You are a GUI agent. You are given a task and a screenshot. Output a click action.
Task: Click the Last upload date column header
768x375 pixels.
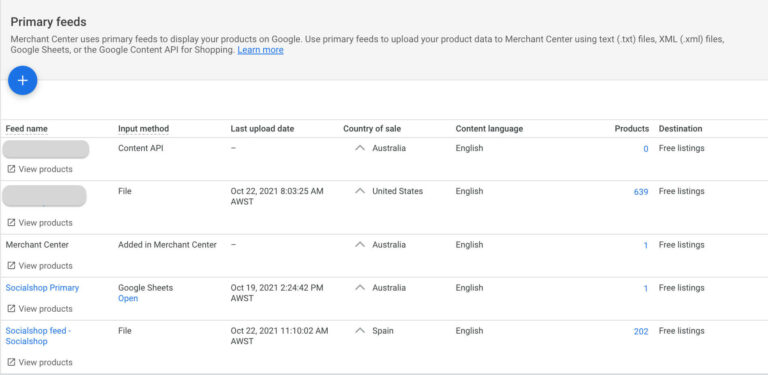263,129
